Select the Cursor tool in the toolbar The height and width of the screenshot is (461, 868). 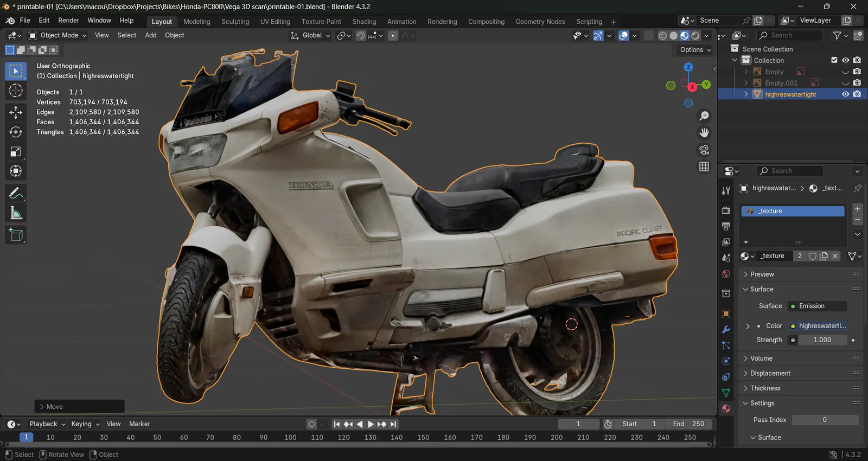pyautogui.click(x=16, y=91)
